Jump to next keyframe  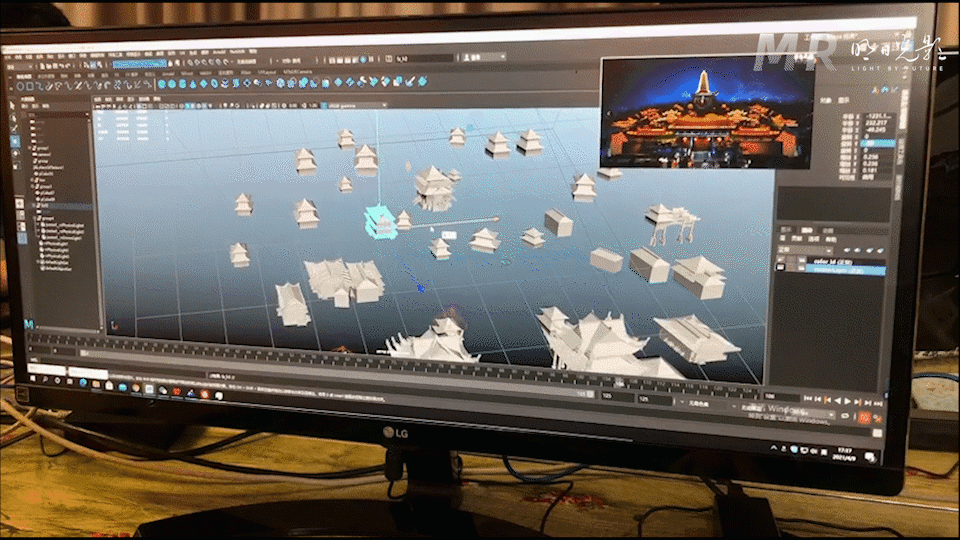(x=857, y=402)
